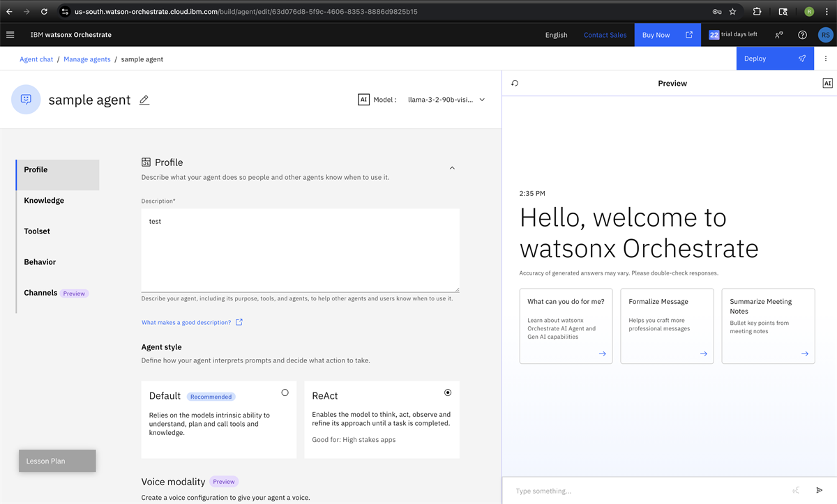Click the Agent style heading
This screenshot has width=837, height=504.
pyautogui.click(x=162, y=347)
